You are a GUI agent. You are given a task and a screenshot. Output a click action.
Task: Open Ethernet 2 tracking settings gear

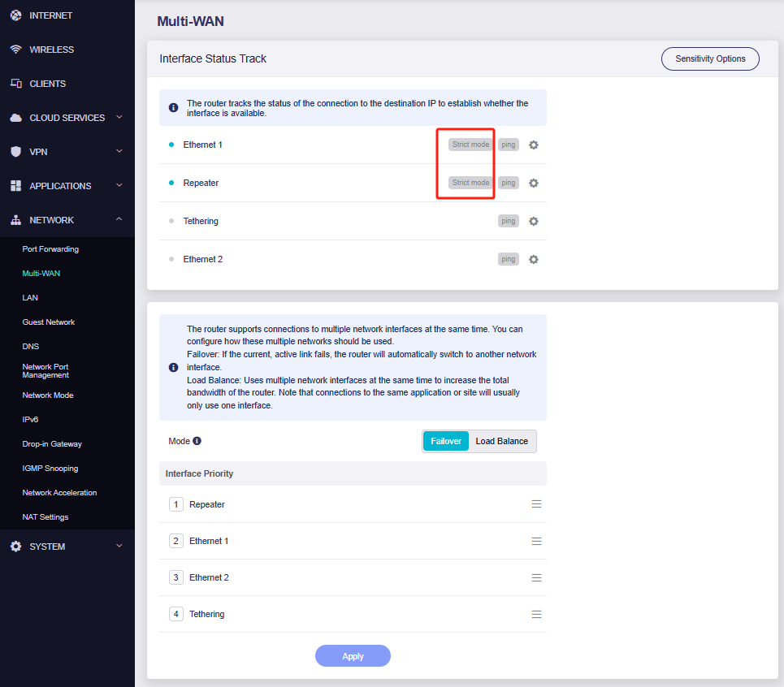click(534, 259)
